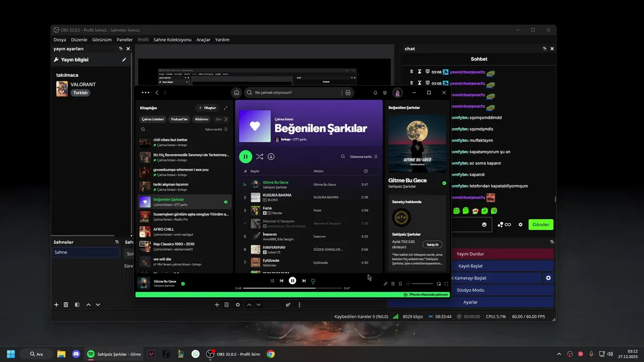Screen dimensions: 644x362
Task: Pause with the large green button
Action: coord(246,157)
